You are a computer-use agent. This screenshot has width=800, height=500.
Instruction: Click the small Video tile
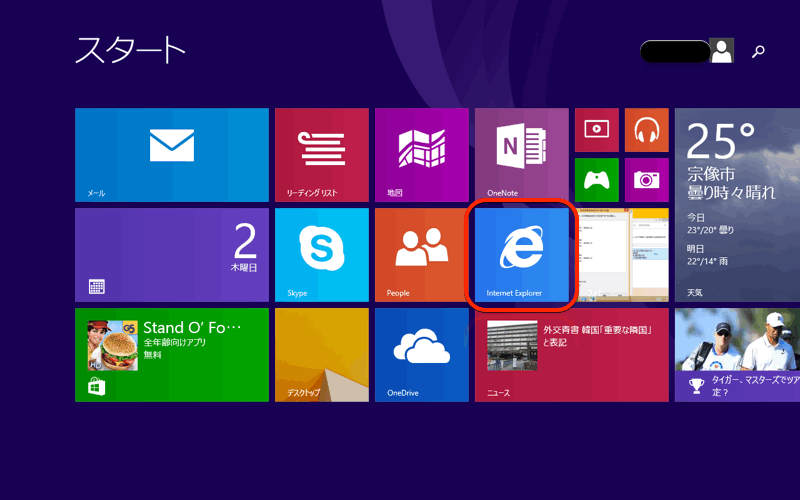pos(596,130)
